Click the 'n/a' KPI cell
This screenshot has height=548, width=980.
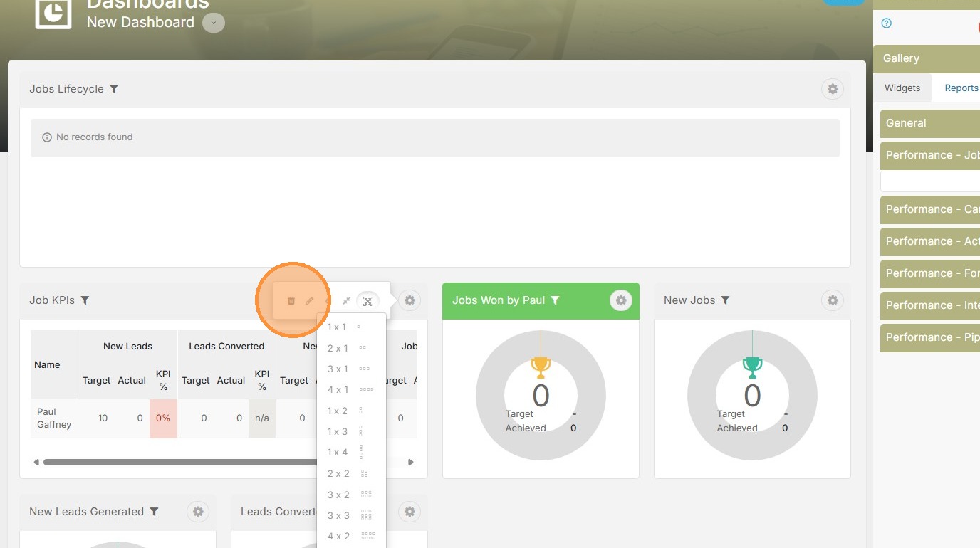pos(262,418)
